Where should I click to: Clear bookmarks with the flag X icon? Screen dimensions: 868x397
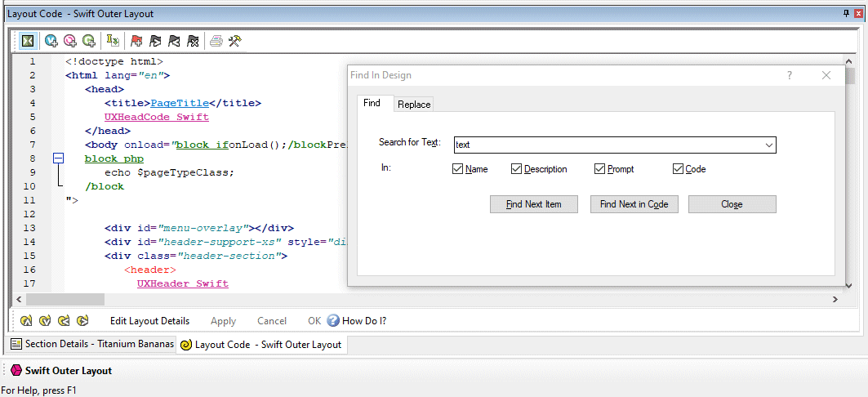tap(193, 40)
